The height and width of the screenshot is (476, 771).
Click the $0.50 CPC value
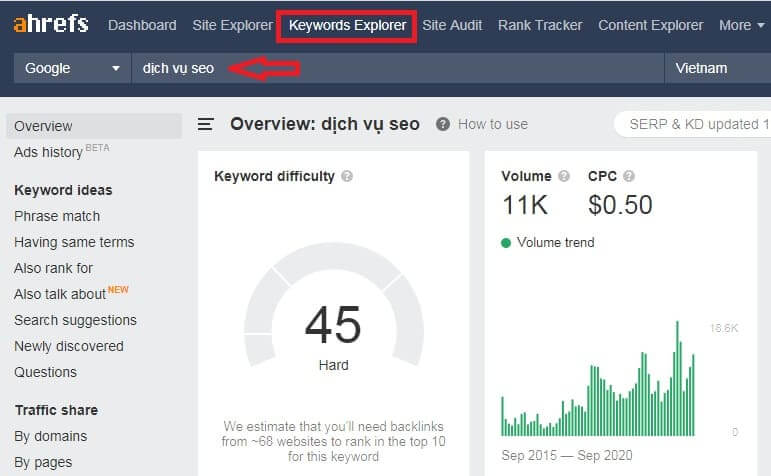point(620,205)
